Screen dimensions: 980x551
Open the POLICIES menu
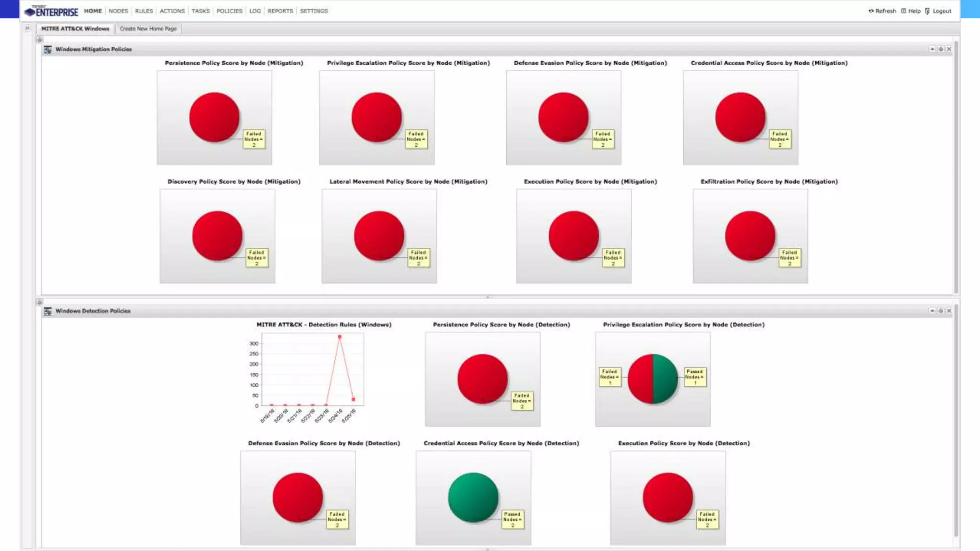click(229, 11)
